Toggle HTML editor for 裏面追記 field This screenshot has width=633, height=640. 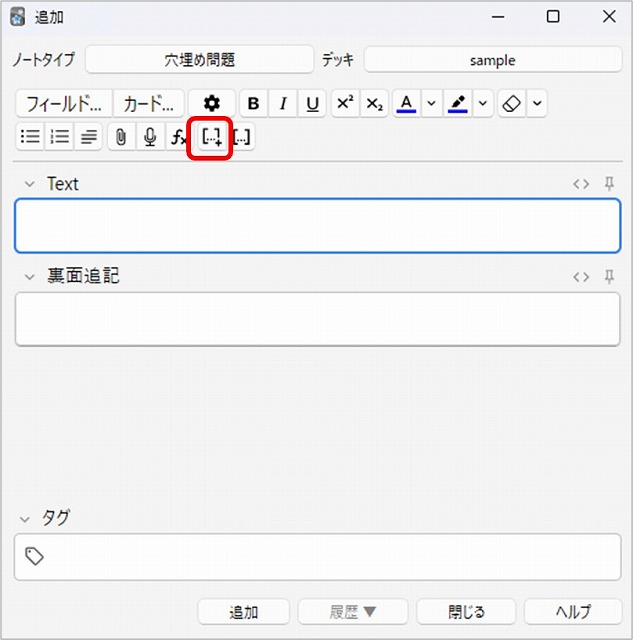(581, 277)
